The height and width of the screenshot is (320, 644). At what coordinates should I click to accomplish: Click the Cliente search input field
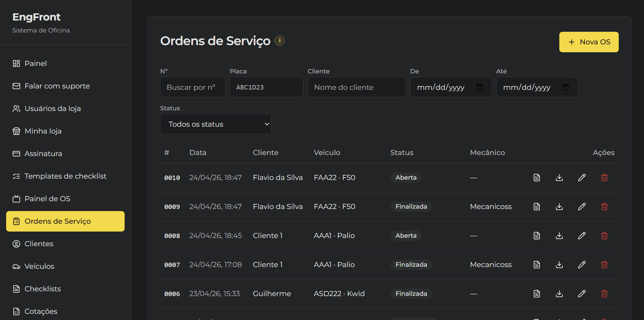[x=356, y=87]
